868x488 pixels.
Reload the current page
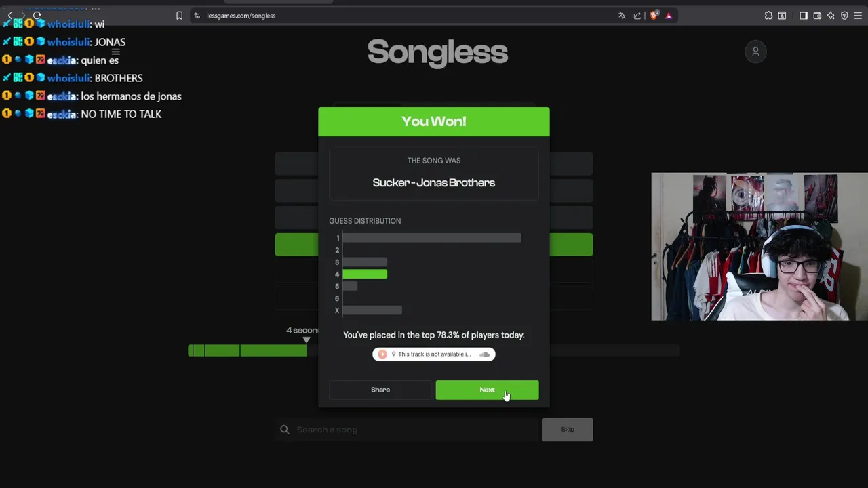[x=37, y=16]
